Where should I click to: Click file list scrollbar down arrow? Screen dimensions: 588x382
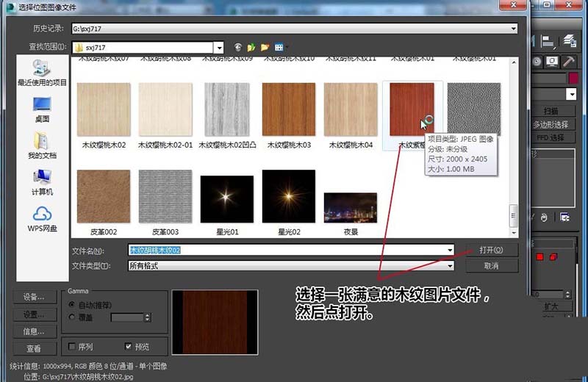[514, 232]
